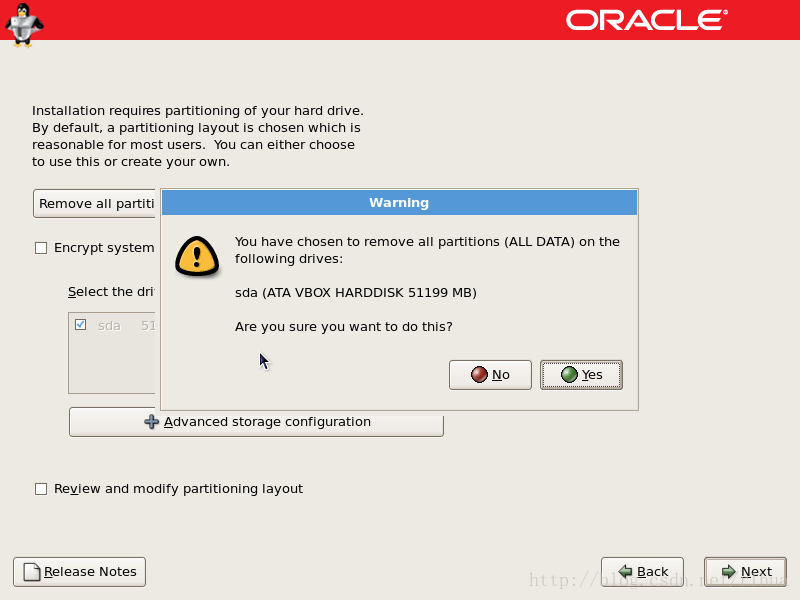Screen dimensions: 800x600
Task: Click the plus icon on Advanced storage
Action: (152, 422)
